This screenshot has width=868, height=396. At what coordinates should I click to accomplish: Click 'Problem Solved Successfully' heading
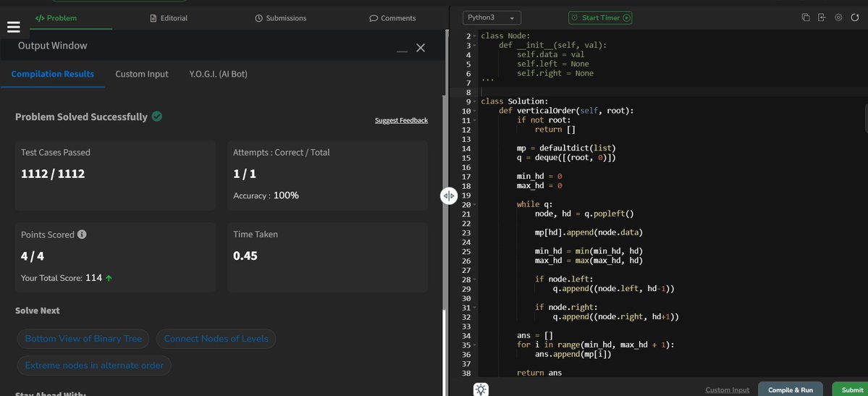click(81, 117)
